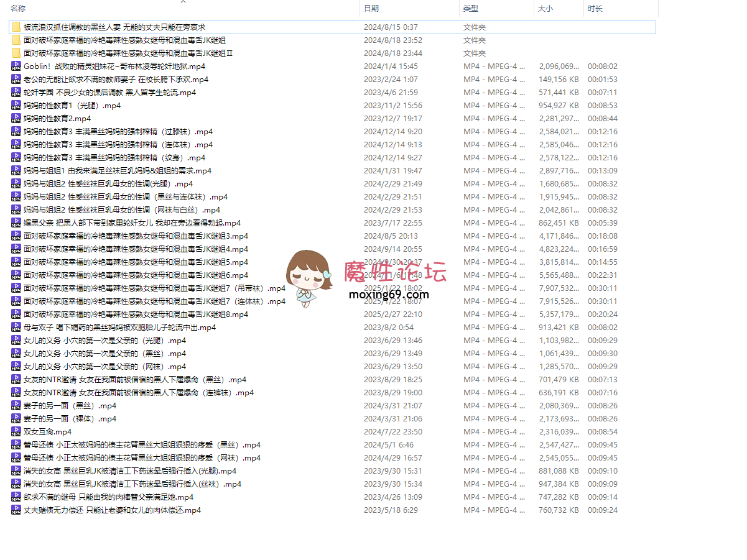Select the MP4 icon dated 2023/2/24 1:07
The height and width of the screenshot is (560, 747).
coord(16,80)
